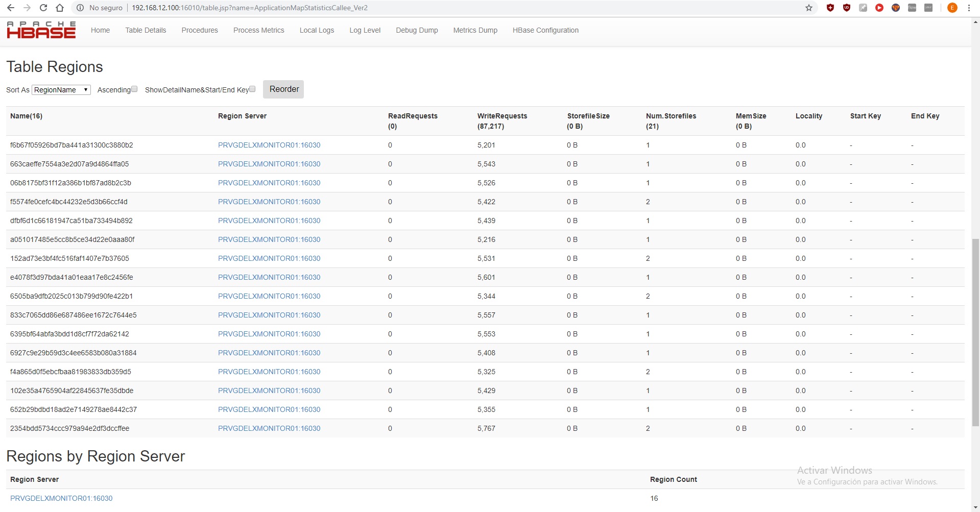Open the Chrome three-dot menu
The height and width of the screenshot is (512, 980).
pos(969,8)
